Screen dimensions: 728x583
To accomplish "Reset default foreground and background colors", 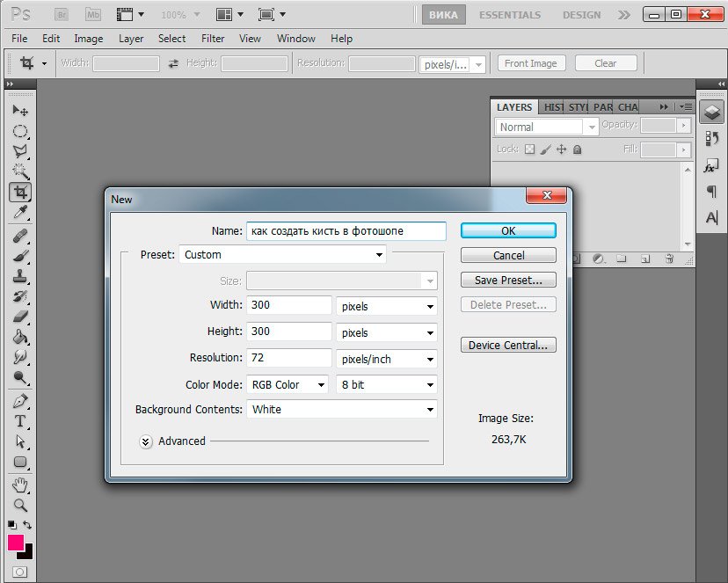I will [12, 525].
